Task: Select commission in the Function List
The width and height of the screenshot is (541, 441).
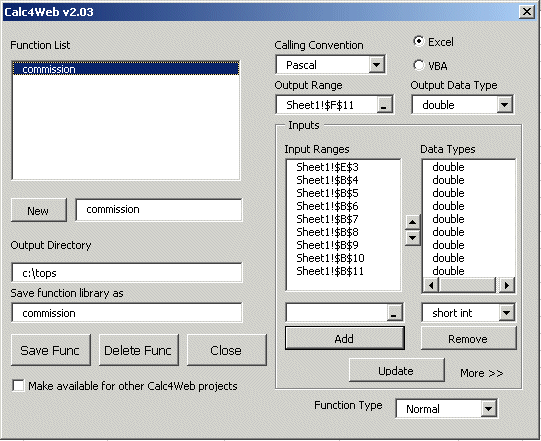Action: point(126,69)
